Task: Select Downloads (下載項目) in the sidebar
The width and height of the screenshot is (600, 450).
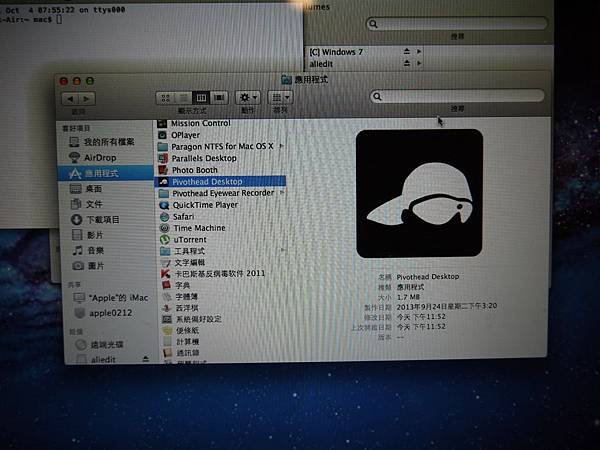Action: [x=95, y=220]
